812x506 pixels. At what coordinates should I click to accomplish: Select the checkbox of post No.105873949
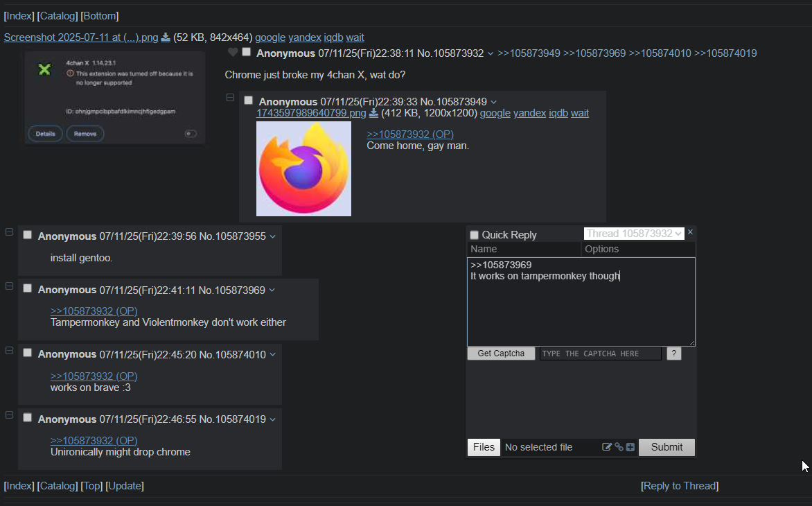[249, 101]
